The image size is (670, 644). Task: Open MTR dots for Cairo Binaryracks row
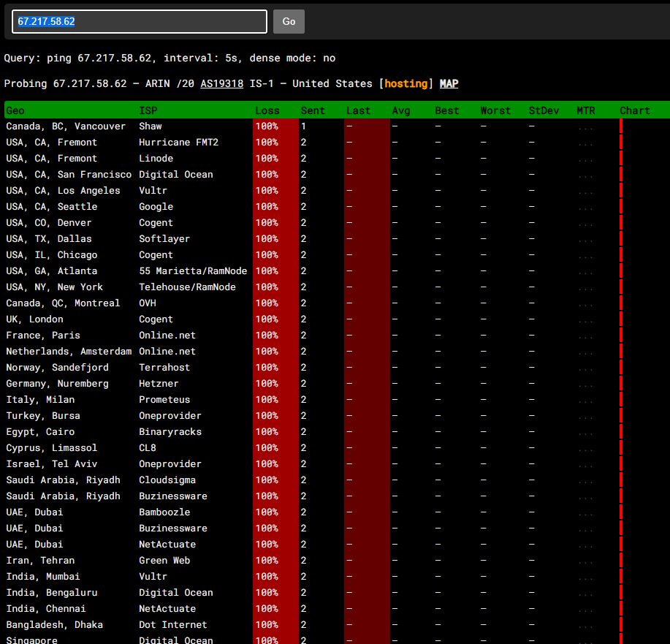tap(585, 433)
